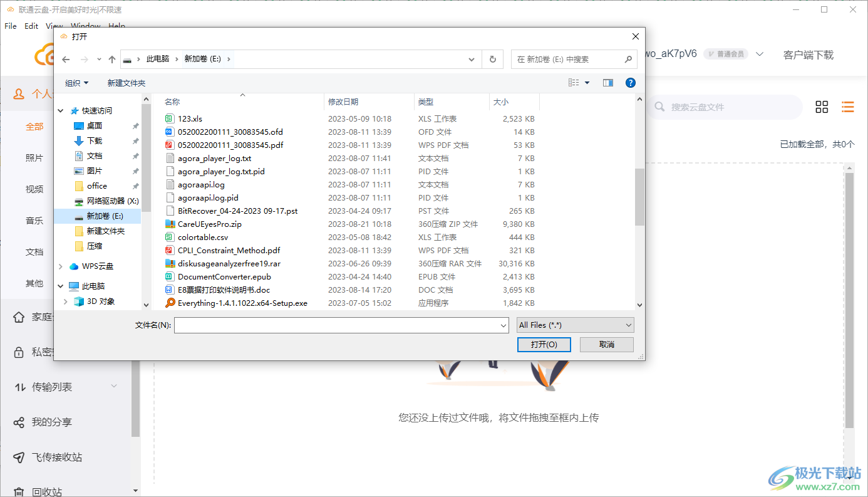Click the 搜索云盘文件 search field
The image size is (868, 497).
725,107
